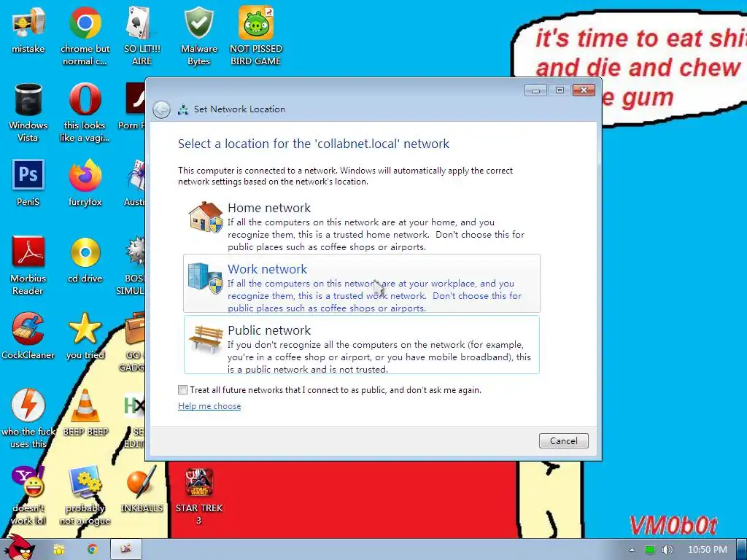Open the Malware Bytes shortcut

pos(198,36)
